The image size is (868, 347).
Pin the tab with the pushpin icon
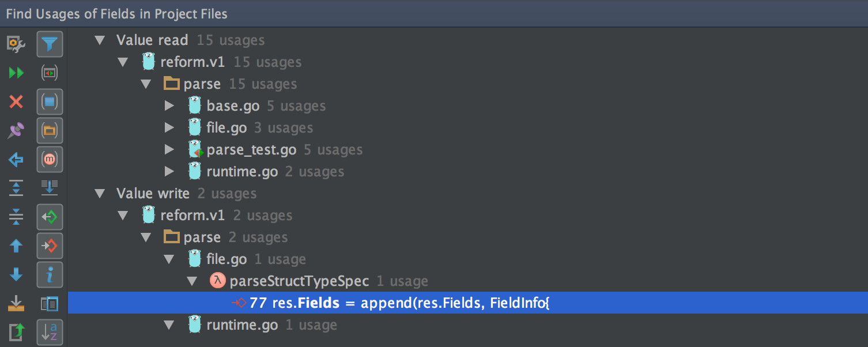16,131
